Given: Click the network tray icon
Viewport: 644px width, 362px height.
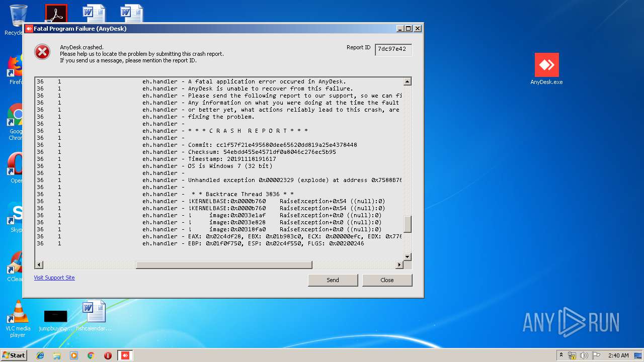Looking at the screenshot, I should (x=572, y=355).
